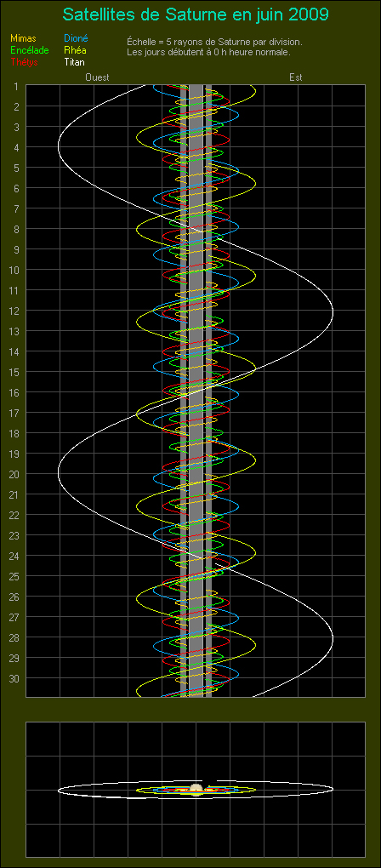Select day 30 on the date axis
This screenshot has height=868, width=381.
pyautogui.click(x=15, y=678)
